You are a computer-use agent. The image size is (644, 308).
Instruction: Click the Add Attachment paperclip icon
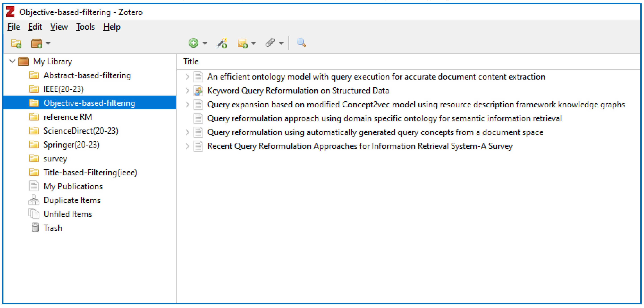tap(270, 43)
